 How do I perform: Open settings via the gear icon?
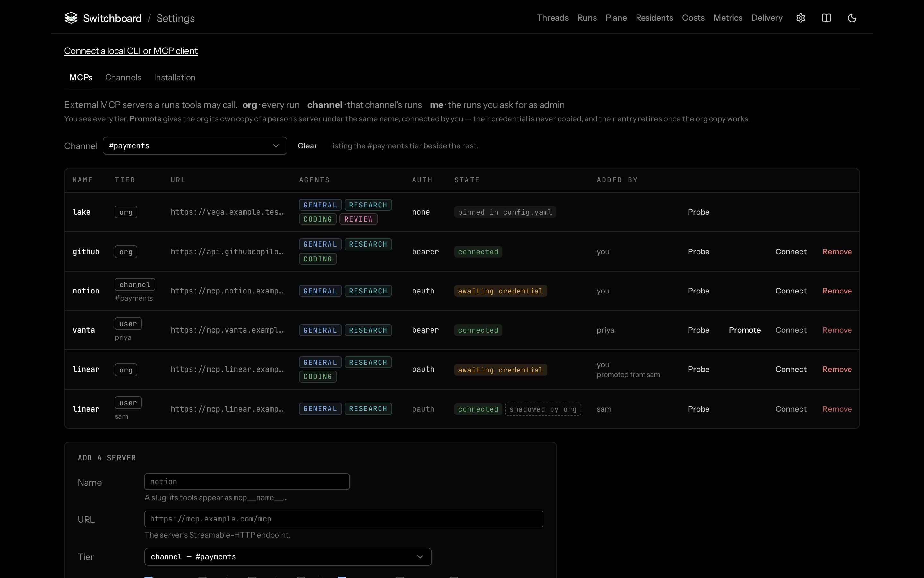click(801, 18)
